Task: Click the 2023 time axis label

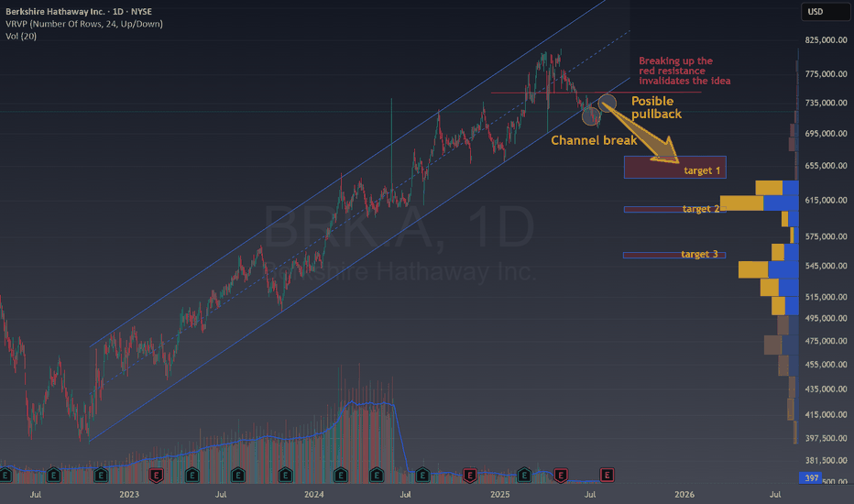Action: point(129,494)
